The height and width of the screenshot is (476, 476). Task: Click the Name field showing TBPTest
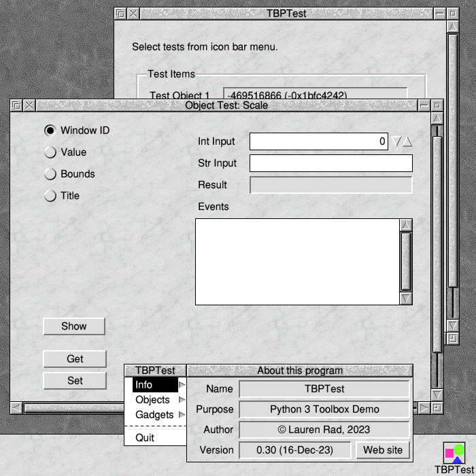pos(324,389)
